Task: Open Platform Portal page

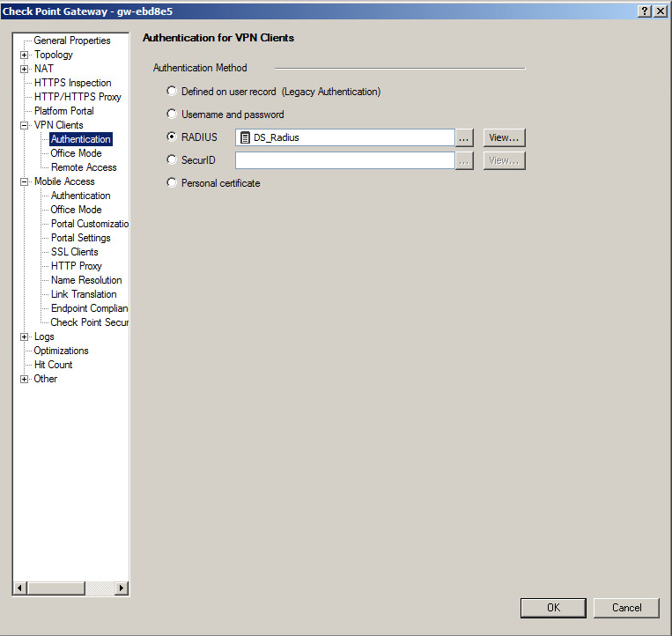Action: point(64,111)
